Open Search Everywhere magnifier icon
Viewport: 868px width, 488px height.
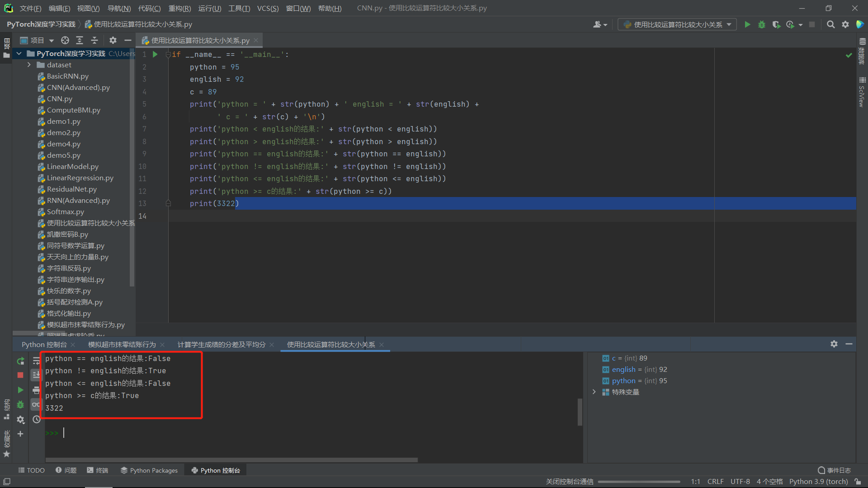pyautogui.click(x=830, y=24)
